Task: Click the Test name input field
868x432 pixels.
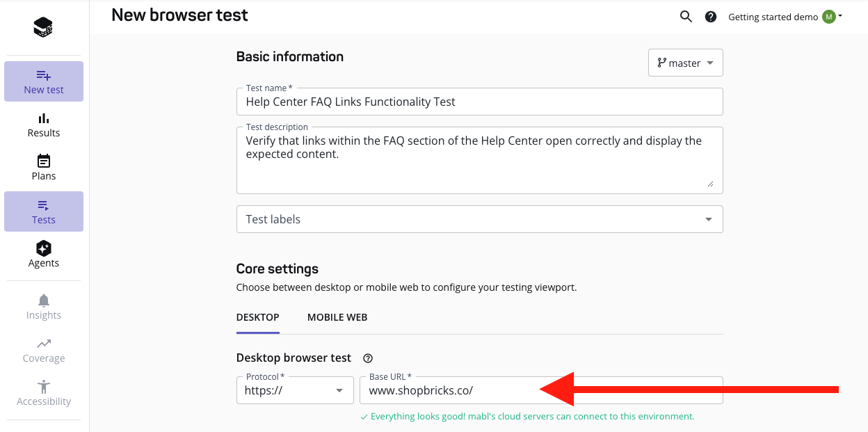Action: tap(480, 102)
